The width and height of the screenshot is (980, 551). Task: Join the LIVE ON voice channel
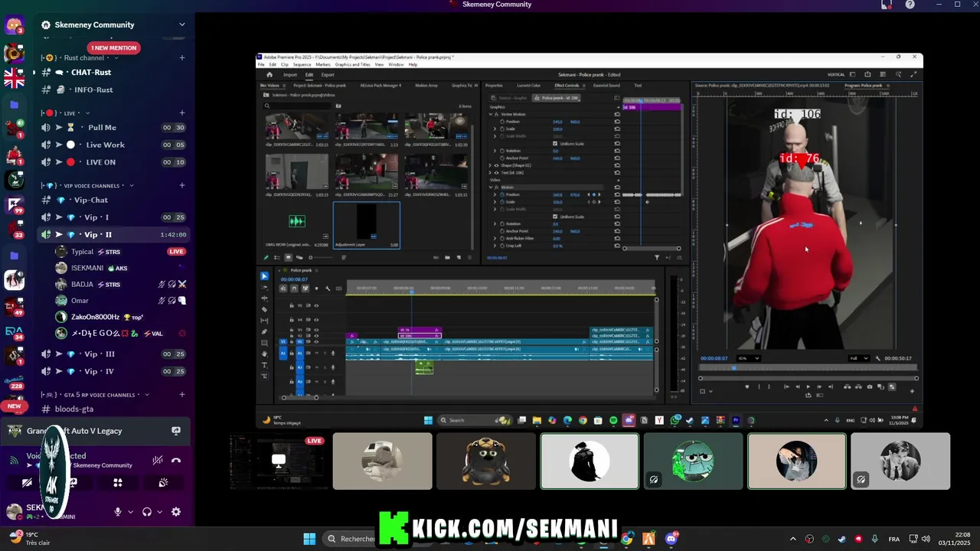115,162
